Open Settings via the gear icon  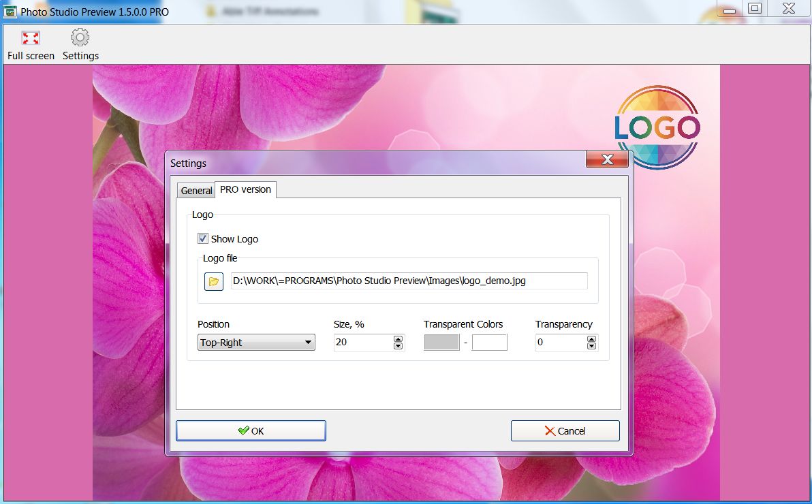click(x=80, y=38)
